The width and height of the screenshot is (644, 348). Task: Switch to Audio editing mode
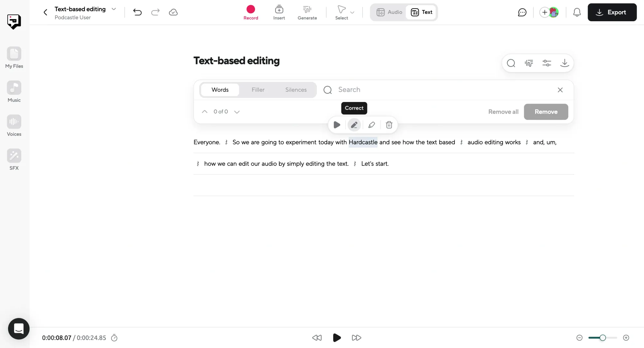click(390, 12)
